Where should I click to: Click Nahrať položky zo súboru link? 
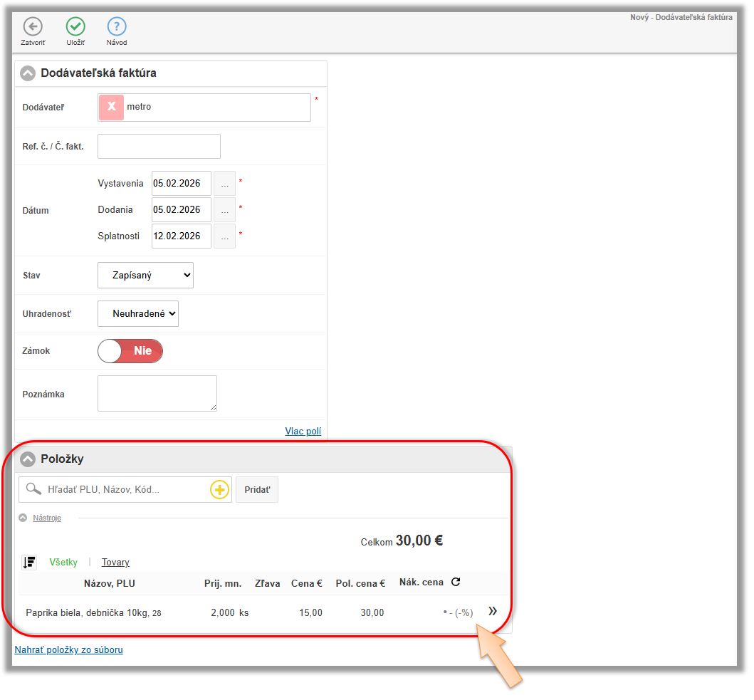click(x=69, y=649)
